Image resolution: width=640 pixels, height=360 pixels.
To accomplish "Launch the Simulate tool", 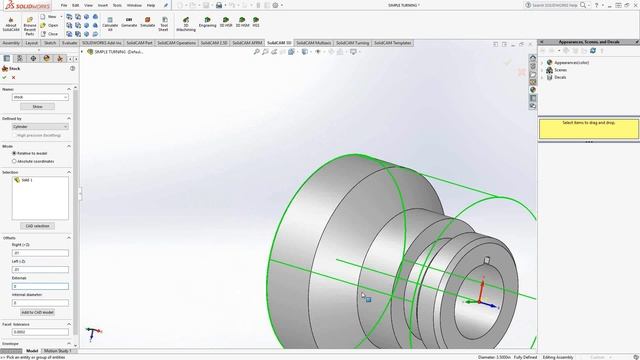I will pyautogui.click(x=147, y=22).
